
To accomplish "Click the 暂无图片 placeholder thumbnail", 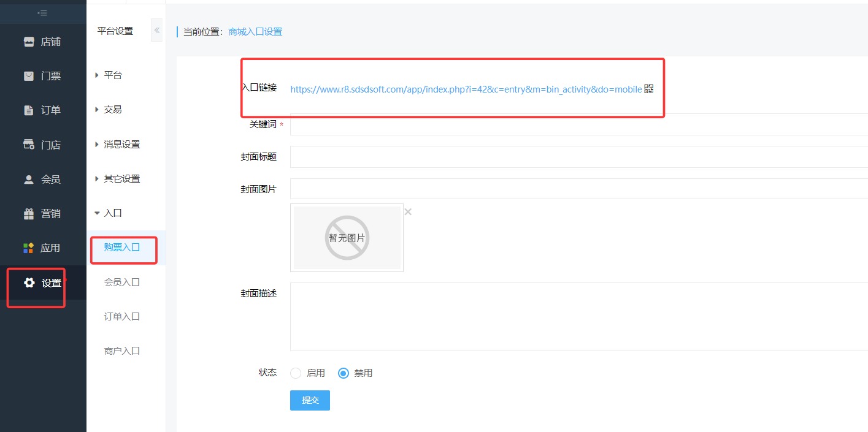I will point(347,238).
